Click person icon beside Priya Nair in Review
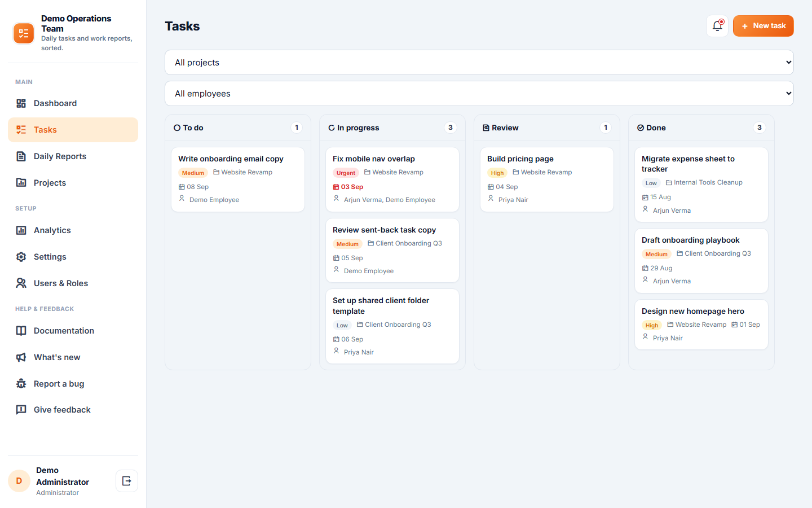 [491, 199]
